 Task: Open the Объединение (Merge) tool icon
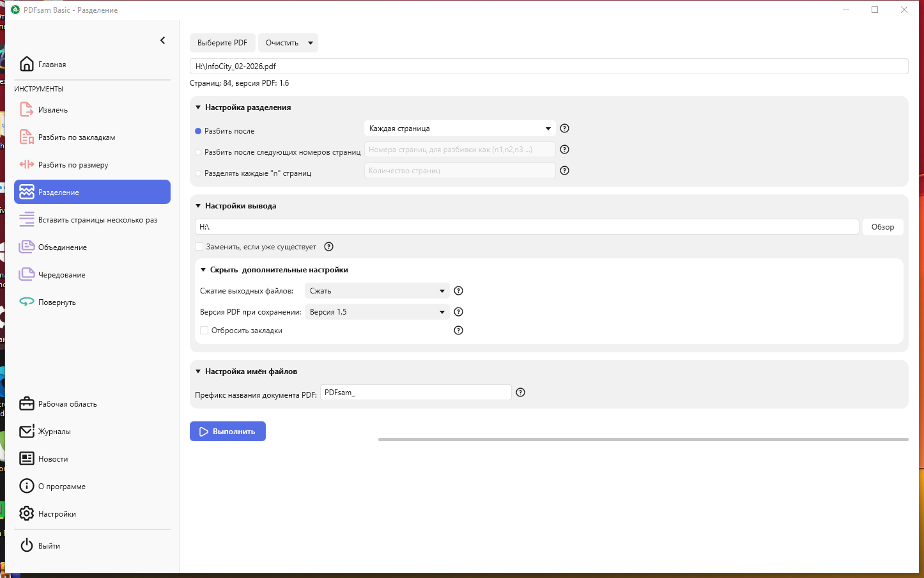[26, 247]
